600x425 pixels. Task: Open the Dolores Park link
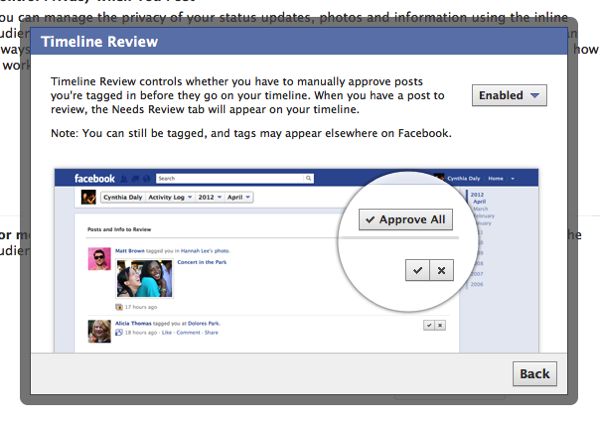coord(204,323)
